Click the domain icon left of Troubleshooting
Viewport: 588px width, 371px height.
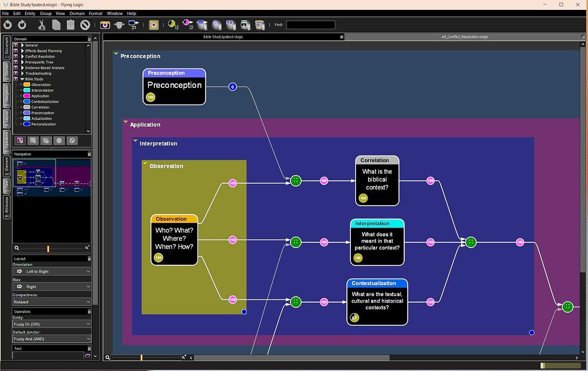click(x=16, y=73)
